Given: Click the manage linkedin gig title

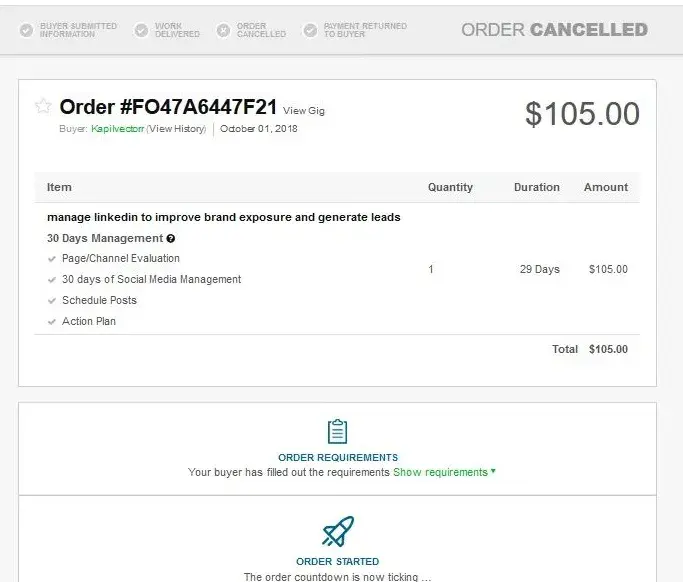Looking at the screenshot, I should (x=223, y=217).
